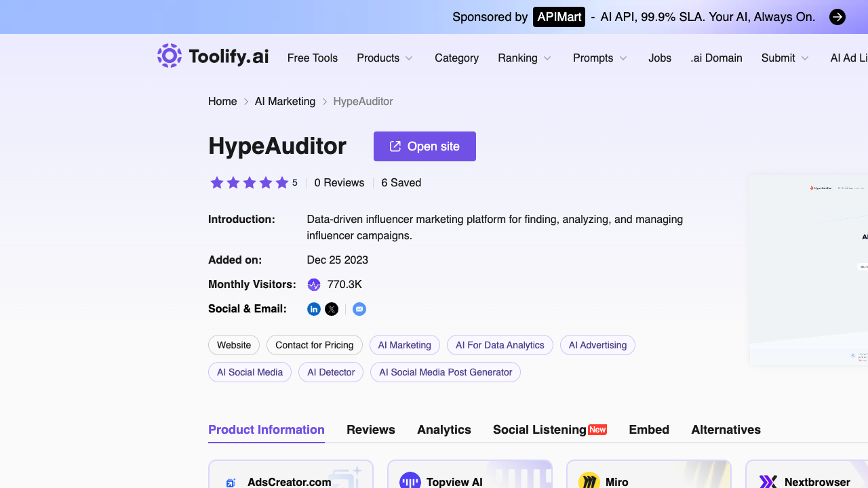Open the .ai Domain menu item
Screen dimensions: 868x488
pyautogui.click(x=716, y=58)
